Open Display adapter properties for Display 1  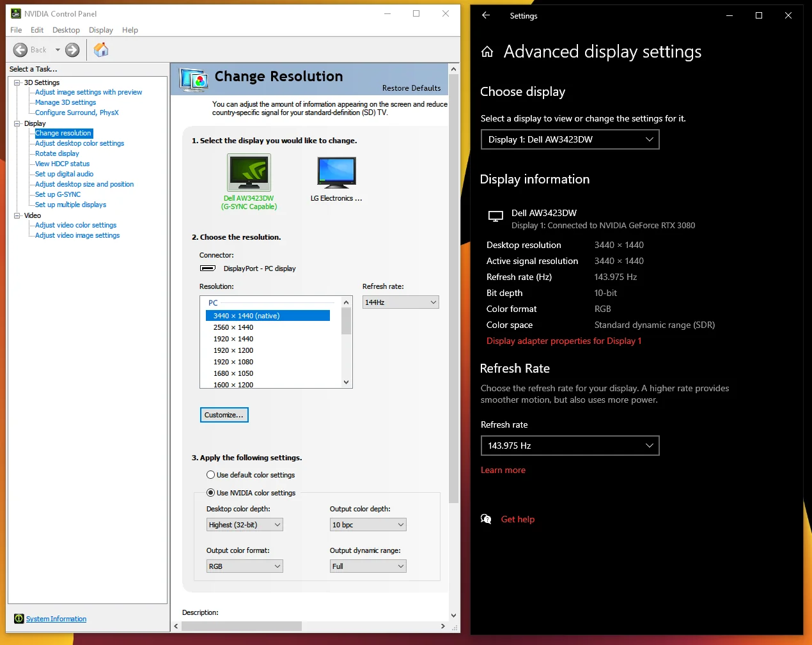[564, 341]
